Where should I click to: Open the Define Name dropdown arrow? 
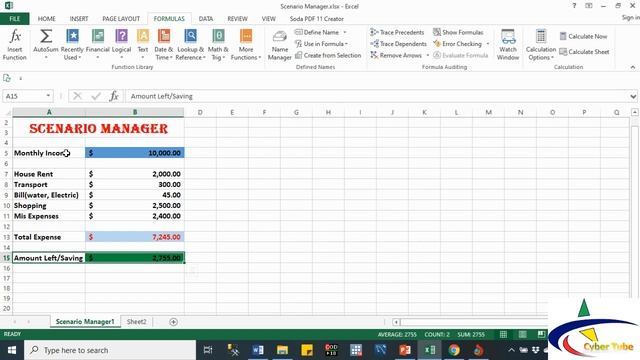[345, 32]
